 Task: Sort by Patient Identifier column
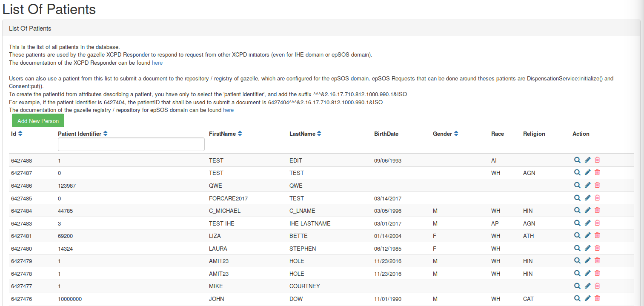pyautogui.click(x=105, y=134)
